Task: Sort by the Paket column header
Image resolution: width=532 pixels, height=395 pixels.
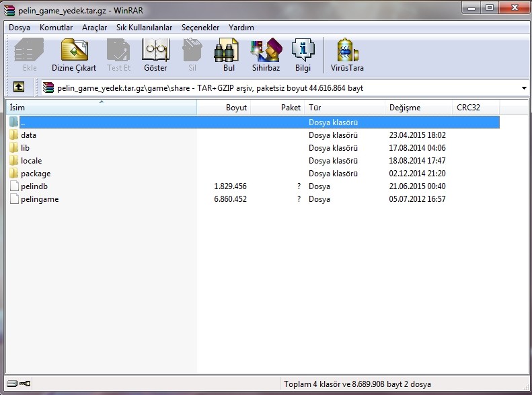Action: click(278, 108)
